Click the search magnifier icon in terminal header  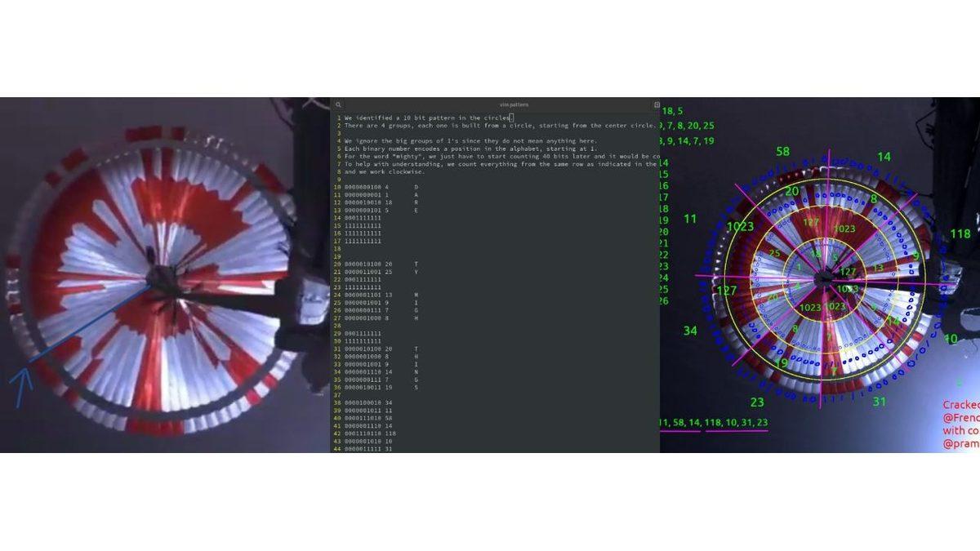[338, 105]
